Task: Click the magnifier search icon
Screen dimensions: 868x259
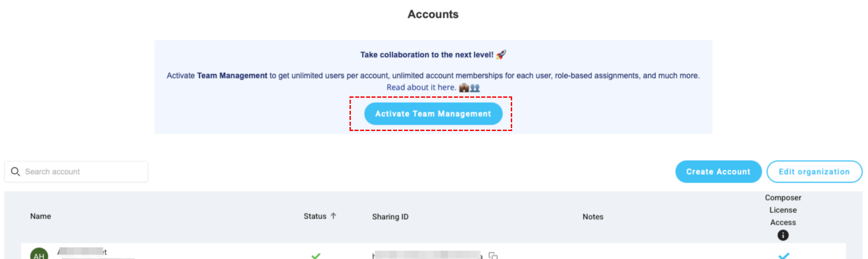Action: point(15,172)
